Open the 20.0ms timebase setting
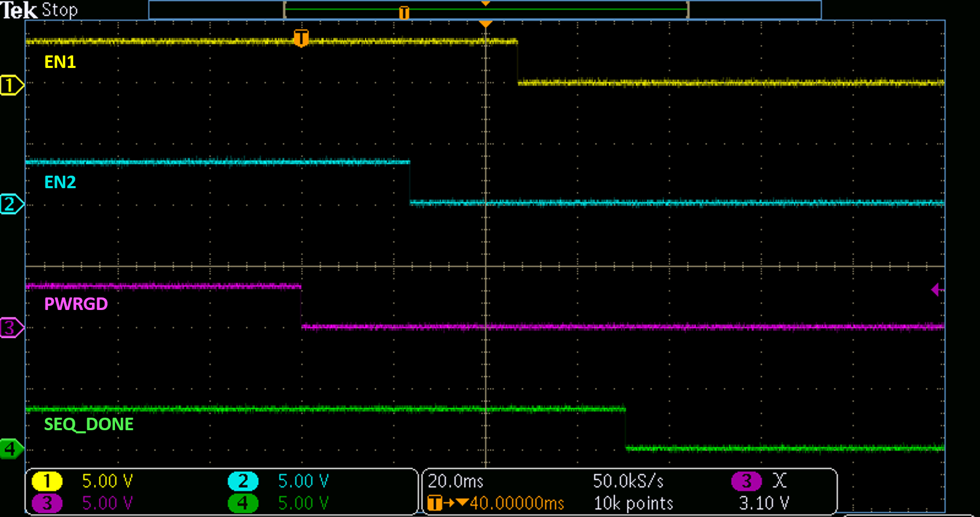980x517 pixels. click(x=456, y=480)
